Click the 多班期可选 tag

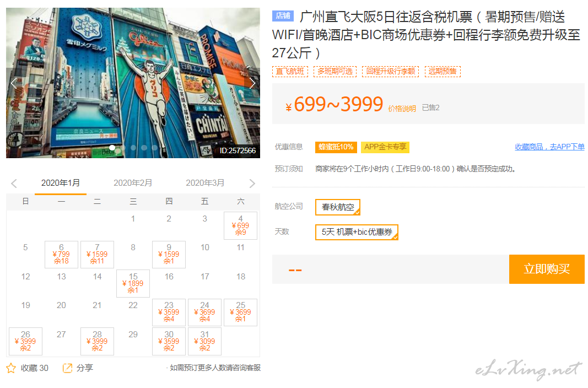[x=335, y=71]
